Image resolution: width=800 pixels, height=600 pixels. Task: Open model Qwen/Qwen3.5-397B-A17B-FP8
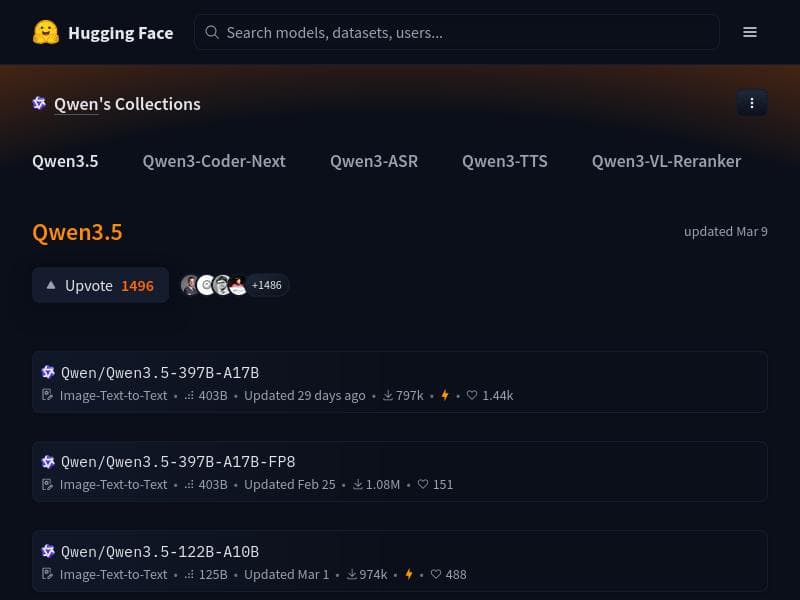[178, 462]
